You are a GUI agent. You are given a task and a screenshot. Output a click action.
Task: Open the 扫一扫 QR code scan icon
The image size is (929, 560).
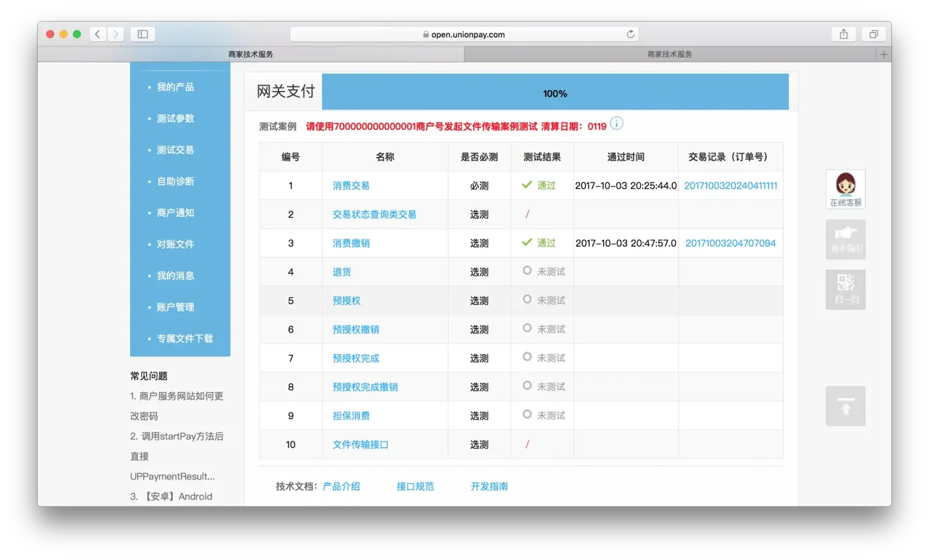(844, 289)
